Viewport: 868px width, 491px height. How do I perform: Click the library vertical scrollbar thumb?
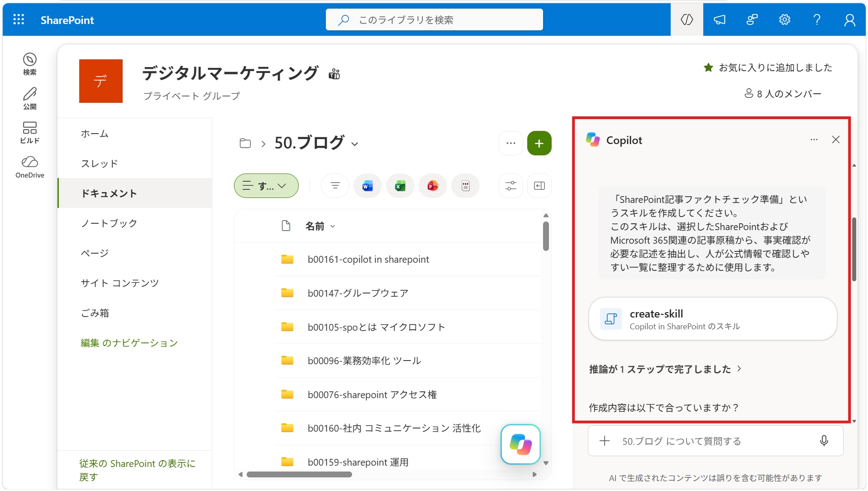(x=546, y=236)
